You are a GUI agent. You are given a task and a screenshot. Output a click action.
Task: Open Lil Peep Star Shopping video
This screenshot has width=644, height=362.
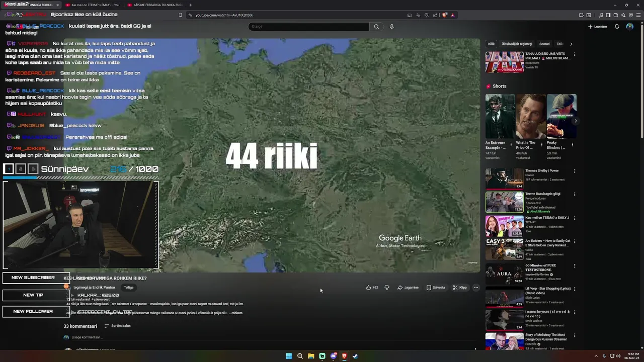pos(504,296)
